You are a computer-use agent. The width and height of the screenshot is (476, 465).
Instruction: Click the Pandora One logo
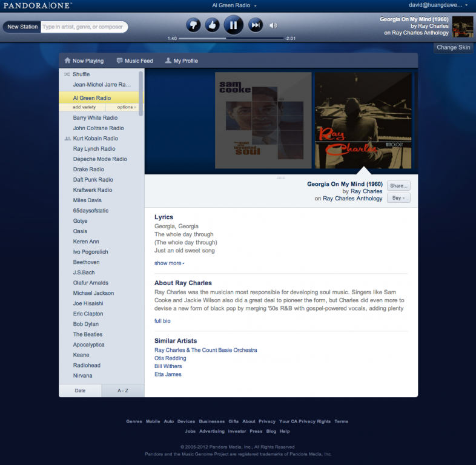[x=38, y=5]
